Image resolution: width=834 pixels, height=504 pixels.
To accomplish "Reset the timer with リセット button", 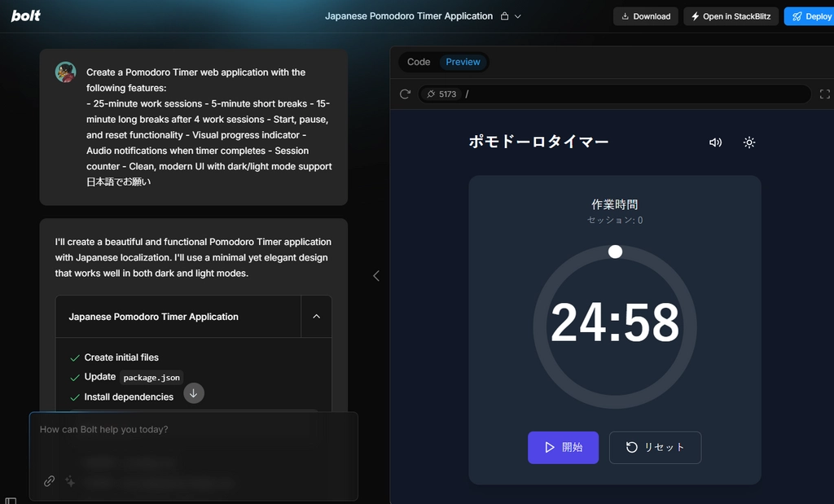I will [655, 448].
